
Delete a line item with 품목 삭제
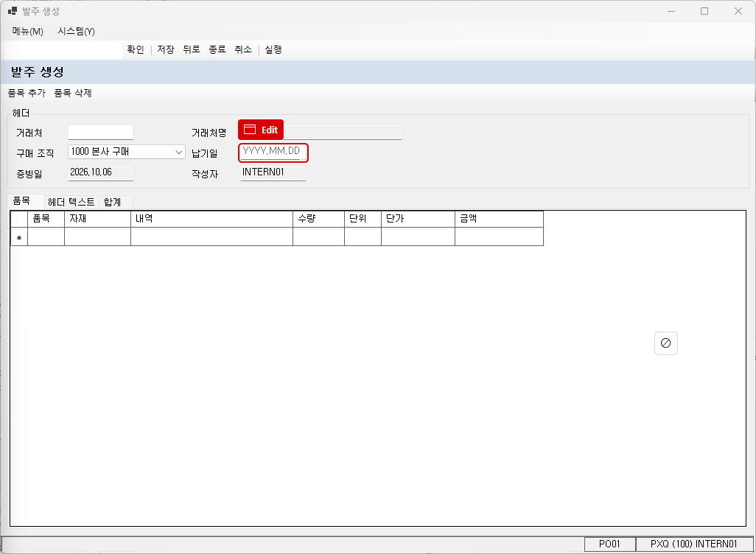pyautogui.click(x=73, y=93)
